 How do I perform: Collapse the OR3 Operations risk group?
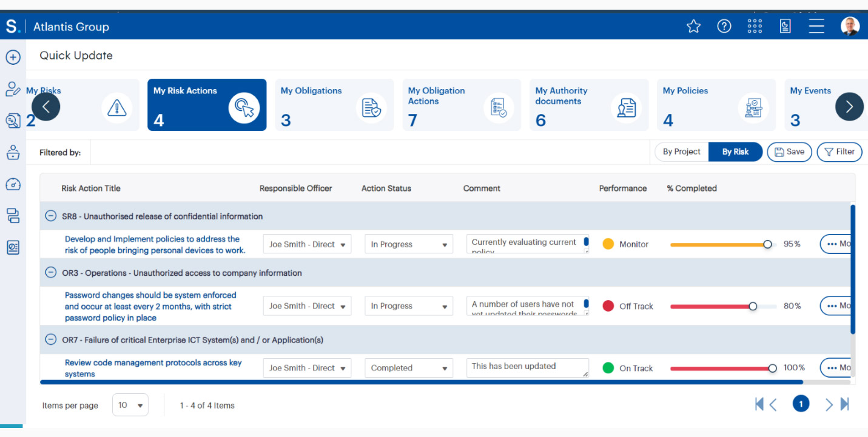pyautogui.click(x=52, y=273)
